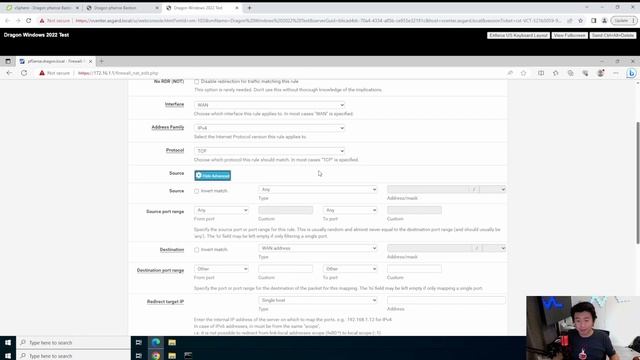Image resolution: width=640 pixels, height=360 pixels.
Task: Toggle the No RDR disable redirection checkbox
Action: [x=197, y=82]
